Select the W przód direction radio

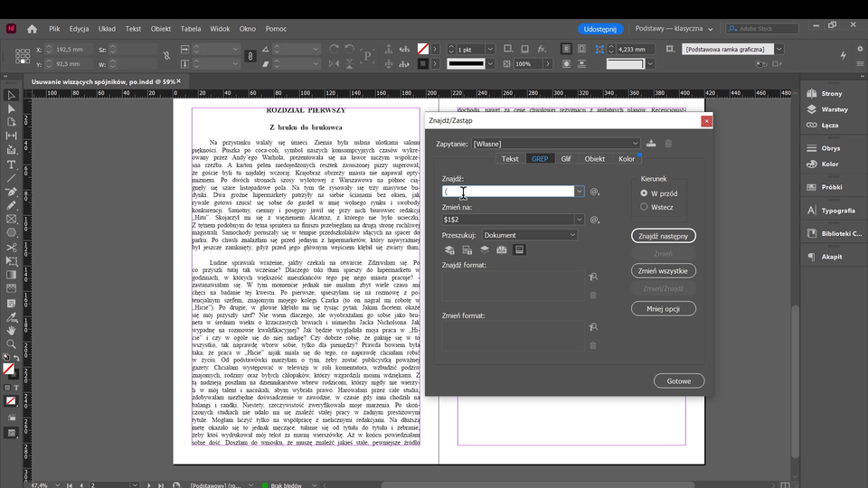coord(645,193)
